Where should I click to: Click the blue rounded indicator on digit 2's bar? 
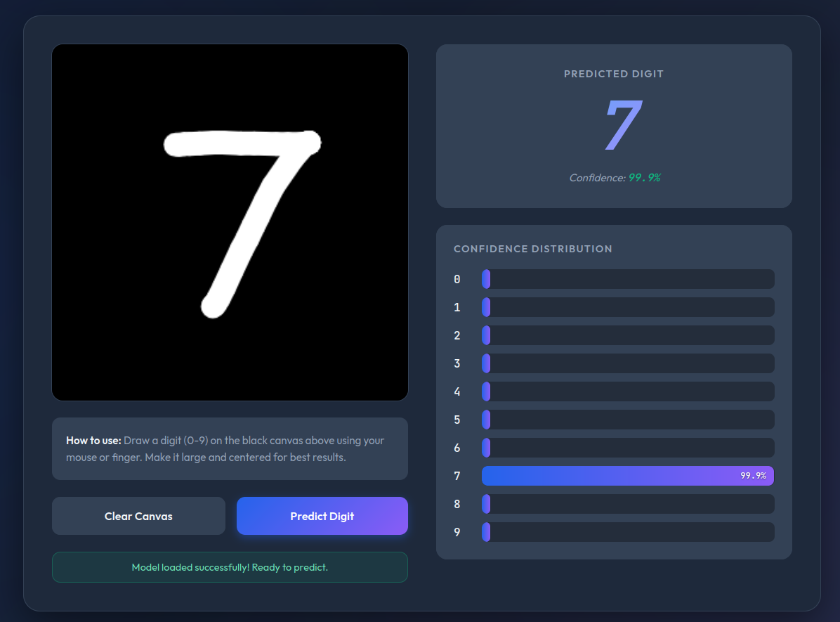tap(486, 335)
